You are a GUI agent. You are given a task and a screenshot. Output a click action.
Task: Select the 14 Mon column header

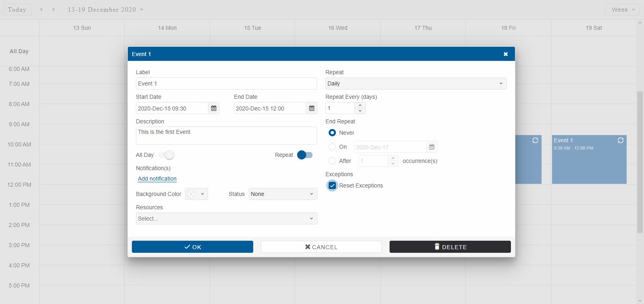[x=167, y=28]
